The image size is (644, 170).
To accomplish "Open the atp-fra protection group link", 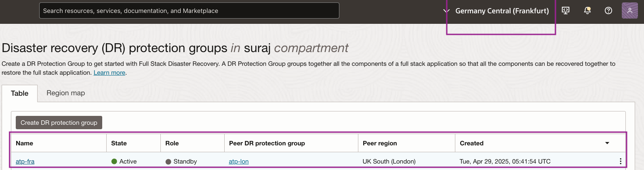I will point(25,162).
